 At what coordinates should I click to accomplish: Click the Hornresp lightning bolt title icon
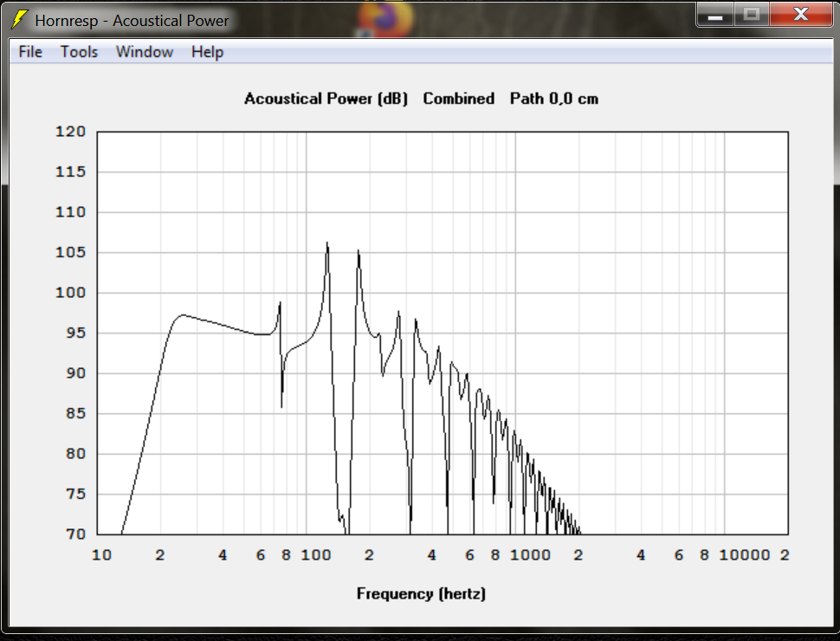tap(19, 19)
